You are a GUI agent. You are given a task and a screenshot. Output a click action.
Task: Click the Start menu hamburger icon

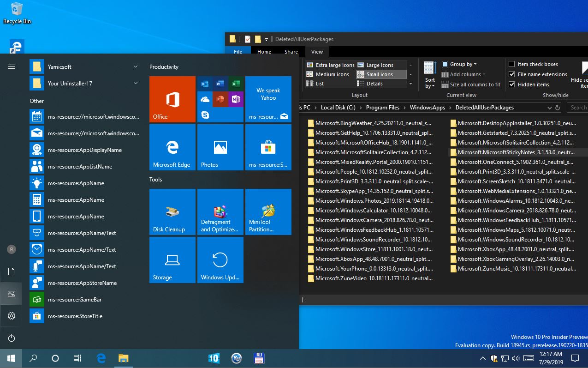pyautogui.click(x=12, y=66)
